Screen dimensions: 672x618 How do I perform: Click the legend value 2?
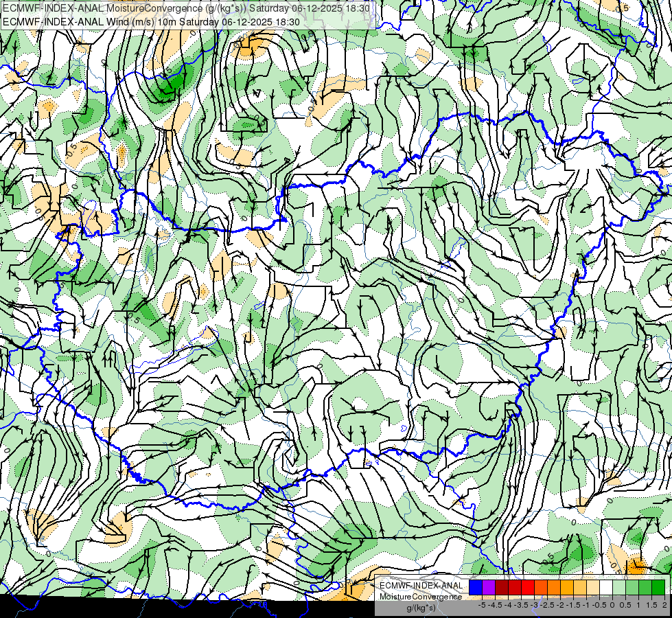pyautogui.click(x=664, y=605)
